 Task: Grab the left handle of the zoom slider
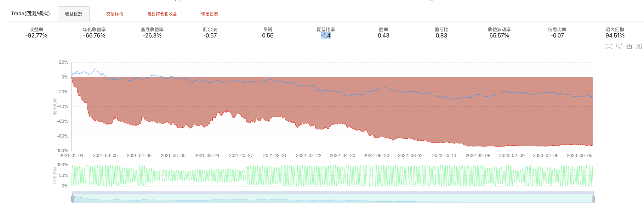pyautogui.click(x=72, y=199)
